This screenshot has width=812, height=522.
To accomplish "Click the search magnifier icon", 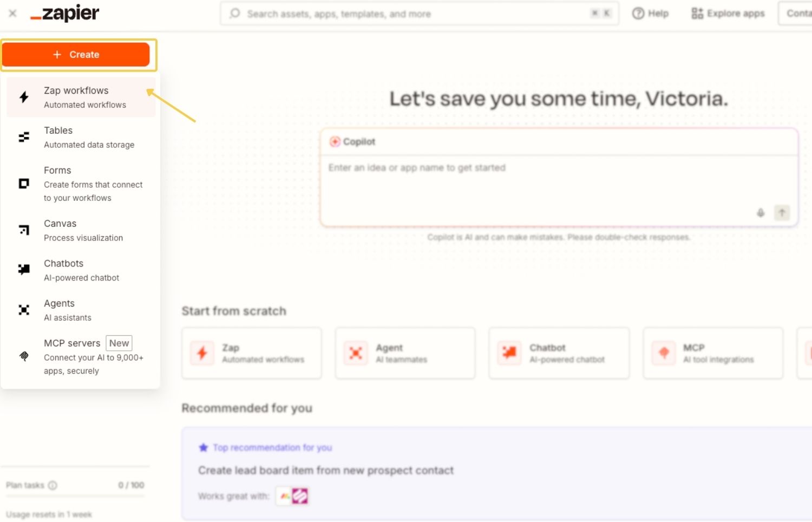I will pos(234,14).
